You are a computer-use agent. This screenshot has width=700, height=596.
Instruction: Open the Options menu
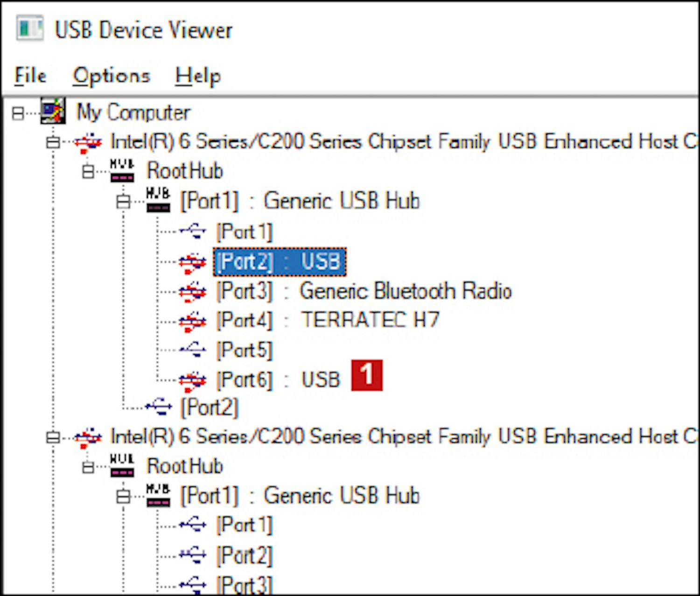tap(112, 76)
